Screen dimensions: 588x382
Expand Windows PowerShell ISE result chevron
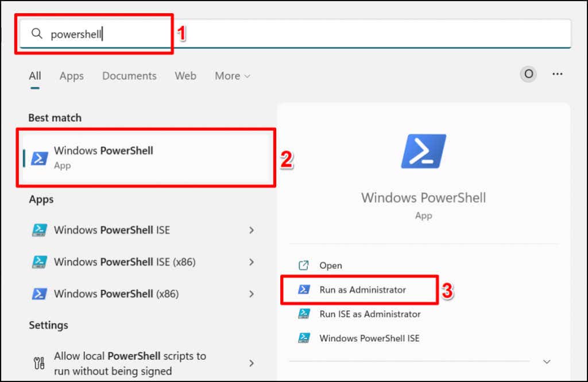tap(252, 230)
